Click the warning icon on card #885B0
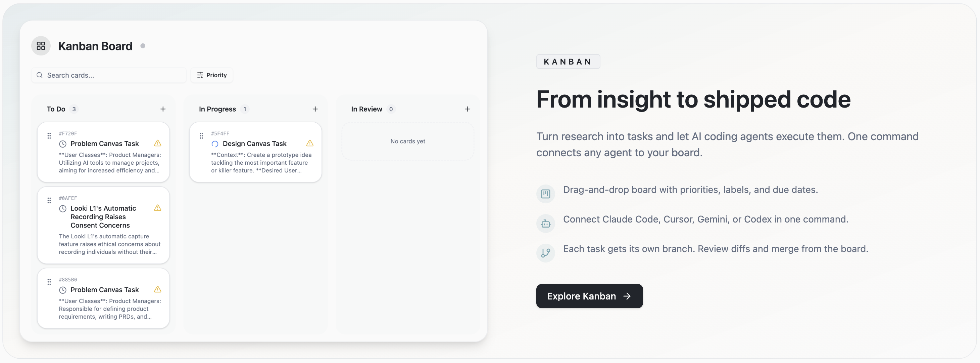Viewport: 980px width, 363px height. point(157,289)
